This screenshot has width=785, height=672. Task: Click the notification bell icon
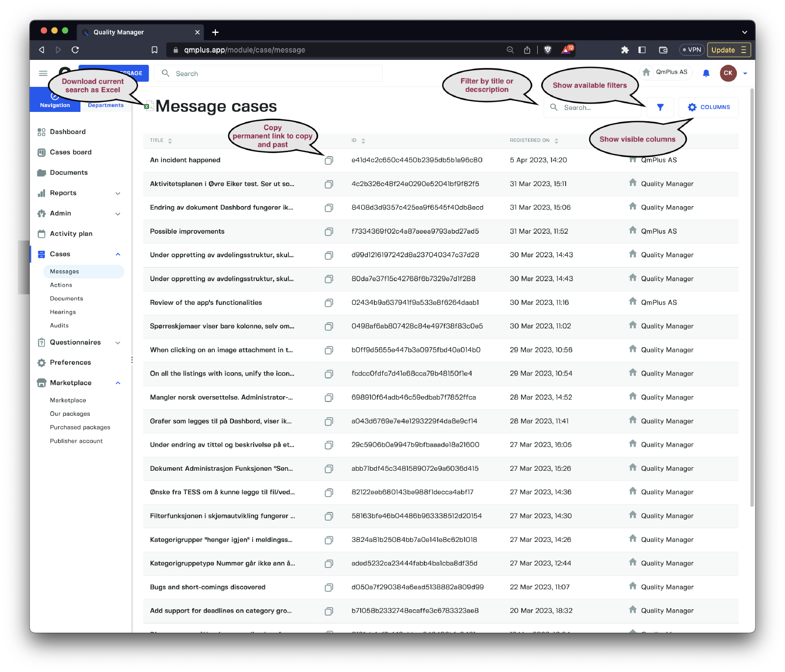pyautogui.click(x=706, y=74)
